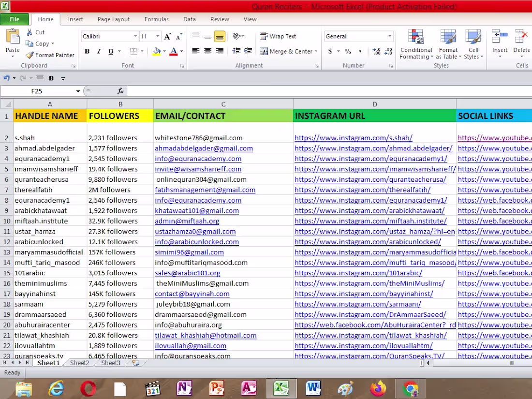532x399 pixels.
Task: Open Format as Table gallery
Action: [448, 44]
